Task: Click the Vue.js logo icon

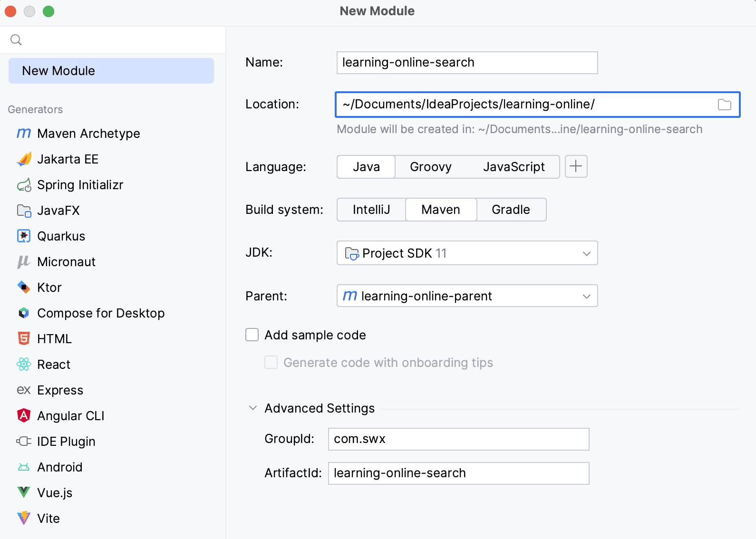Action: coord(24,492)
